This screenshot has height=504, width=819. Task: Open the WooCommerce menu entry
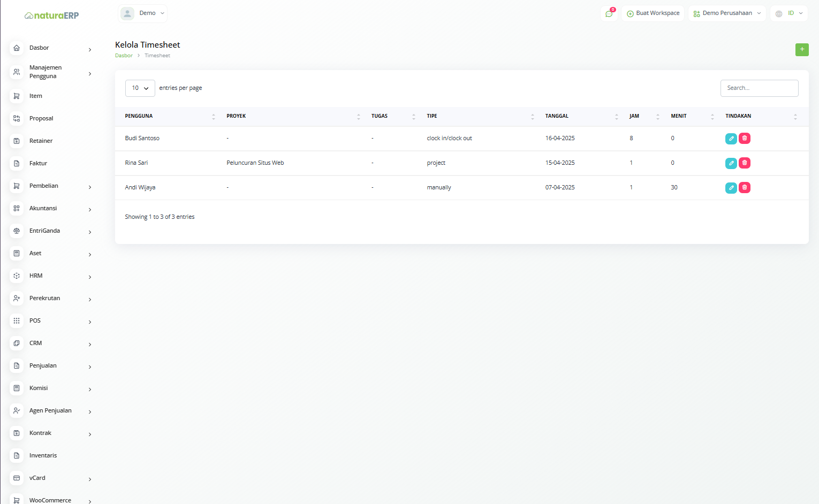coord(51,500)
